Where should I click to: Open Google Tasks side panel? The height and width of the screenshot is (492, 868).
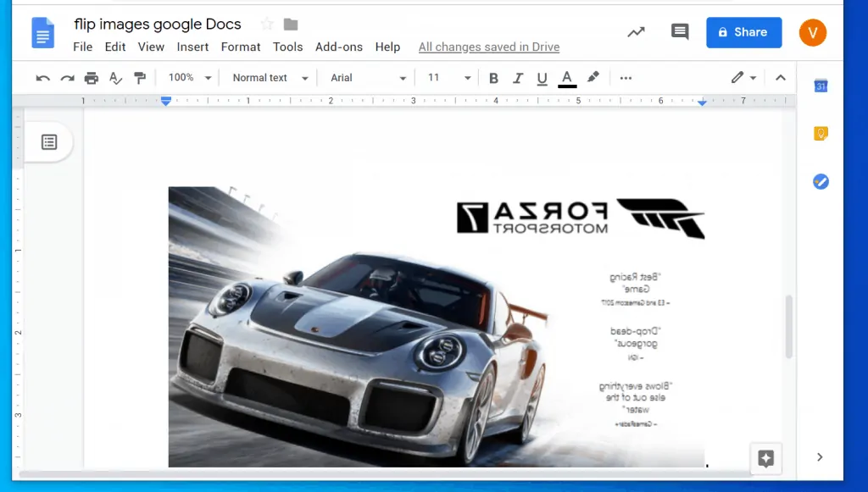coord(821,181)
